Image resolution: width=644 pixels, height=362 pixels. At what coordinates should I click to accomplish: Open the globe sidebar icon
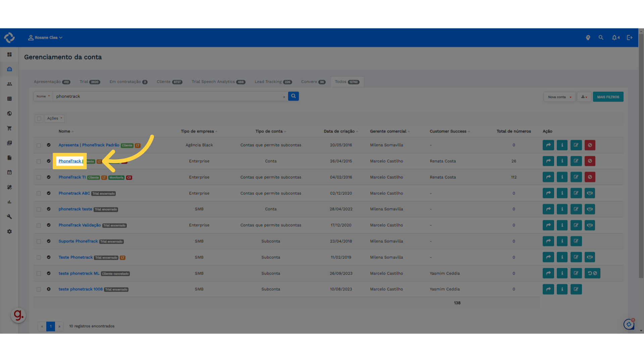coord(9,113)
